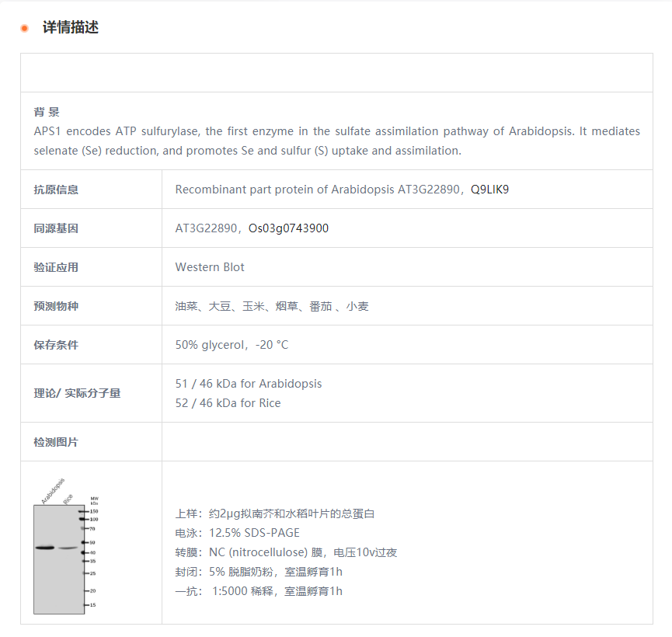This screenshot has width=672, height=637.
Task: Click the AT3G22890 gene identifier text
Action: coord(201,228)
